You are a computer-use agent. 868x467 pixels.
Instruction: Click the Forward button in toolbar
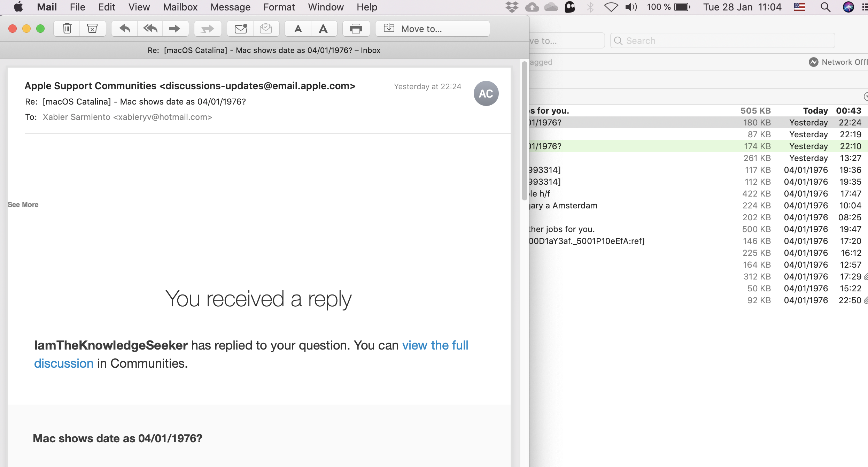pos(175,28)
